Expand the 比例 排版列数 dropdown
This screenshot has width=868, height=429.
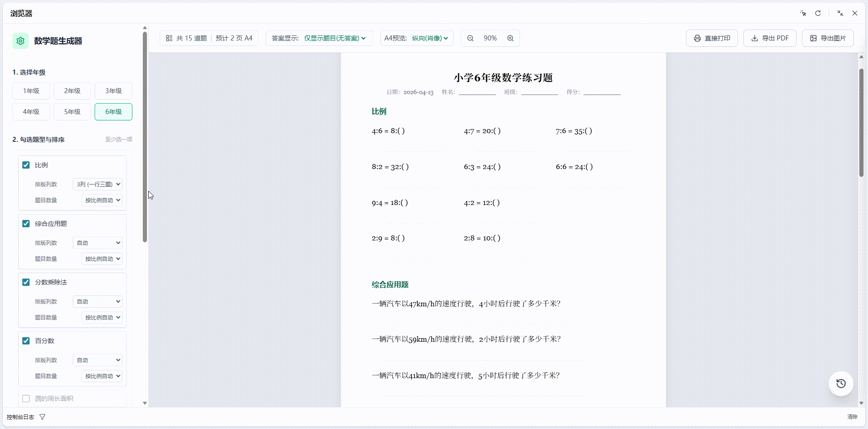97,184
